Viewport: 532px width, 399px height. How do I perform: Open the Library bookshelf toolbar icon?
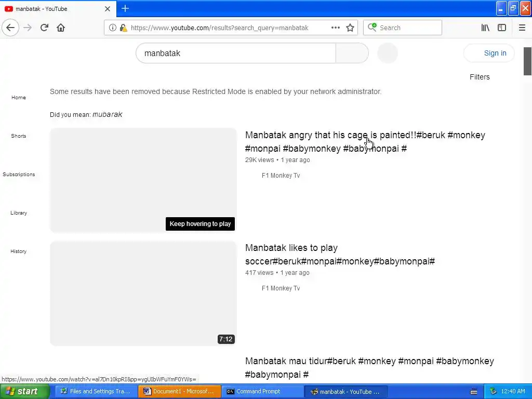(x=485, y=28)
